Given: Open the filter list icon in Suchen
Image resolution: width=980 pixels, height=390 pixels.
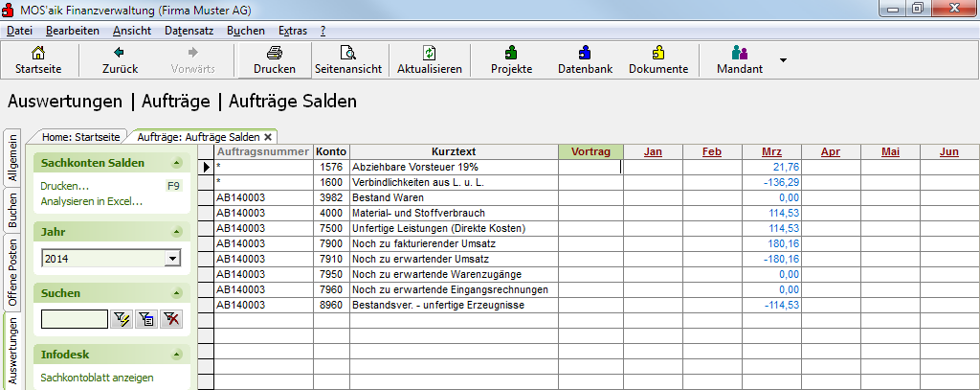Looking at the screenshot, I should pyautogui.click(x=146, y=319).
